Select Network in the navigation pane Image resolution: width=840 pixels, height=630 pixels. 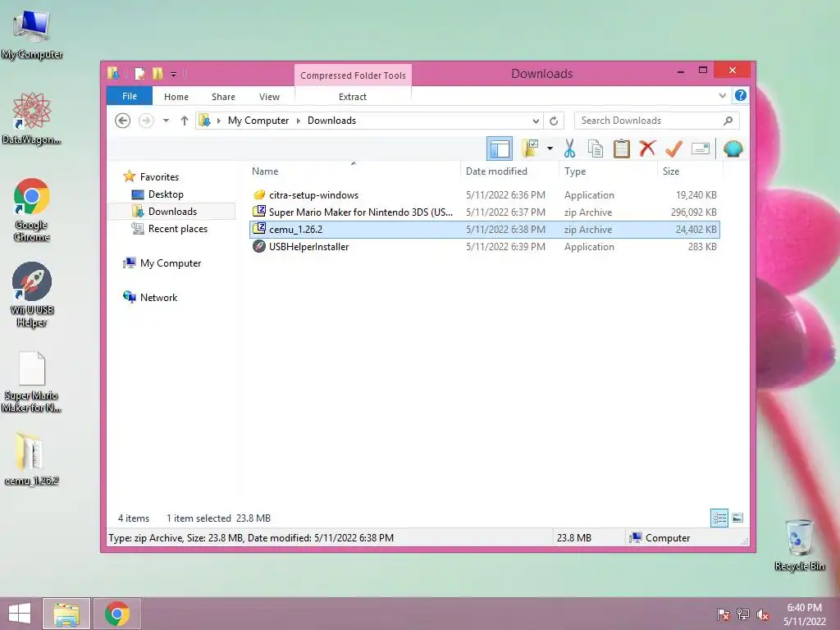pyautogui.click(x=158, y=297)
